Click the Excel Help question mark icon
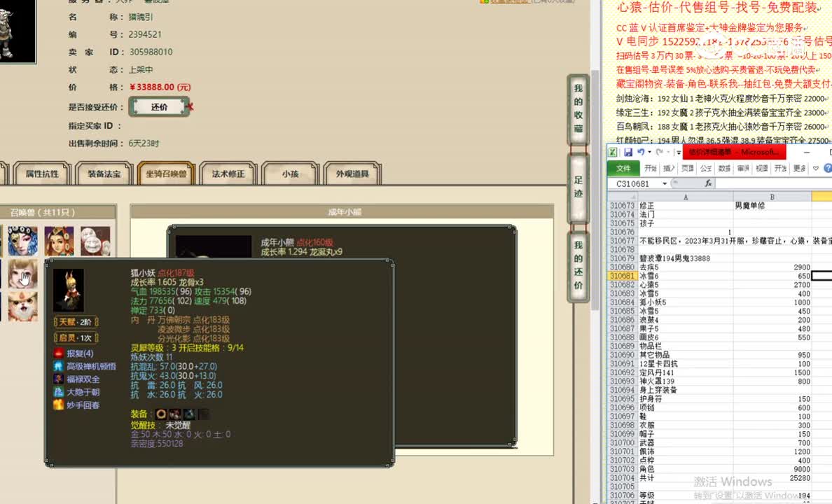 click(x=828, y=168)
